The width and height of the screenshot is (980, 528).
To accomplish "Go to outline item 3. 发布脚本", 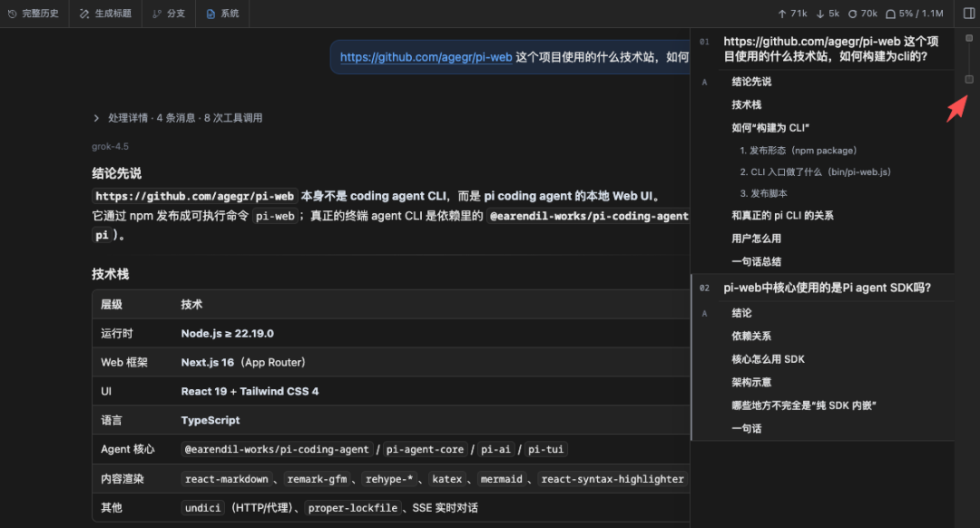I will pos(763,193).
